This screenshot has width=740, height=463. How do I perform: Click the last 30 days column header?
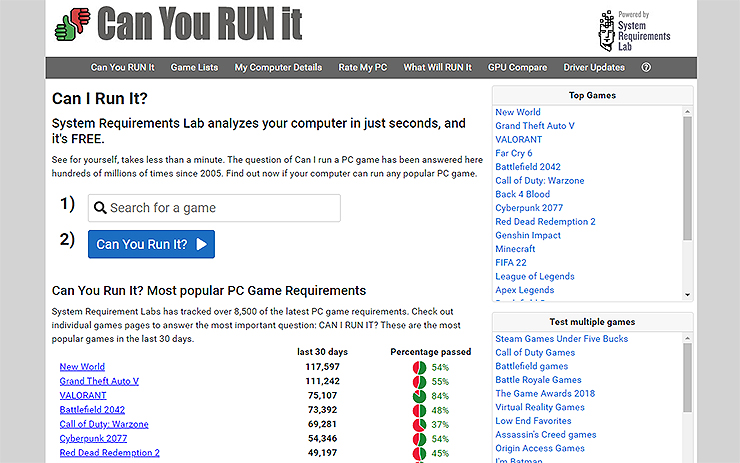(x=322, y=352)
